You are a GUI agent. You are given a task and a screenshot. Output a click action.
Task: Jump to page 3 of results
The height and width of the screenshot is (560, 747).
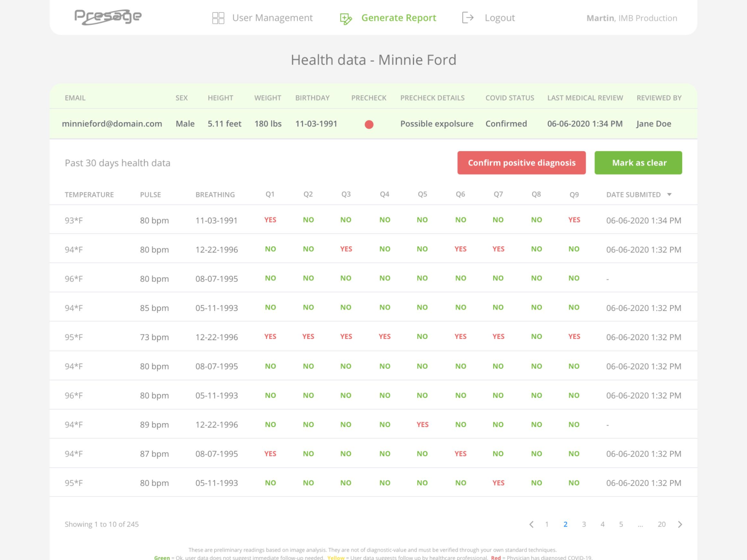click(584, 524)
